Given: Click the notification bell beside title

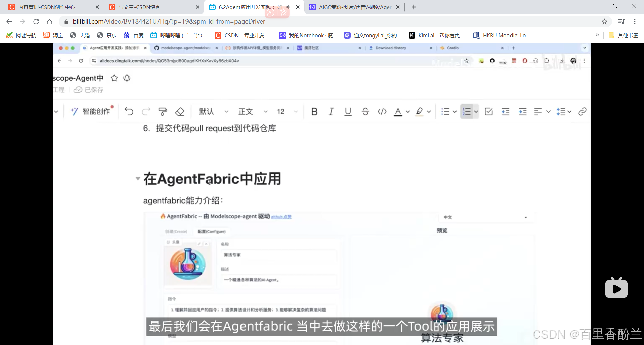Looking at the screenshot, I should pyautogui.click(x=127, y=78).
